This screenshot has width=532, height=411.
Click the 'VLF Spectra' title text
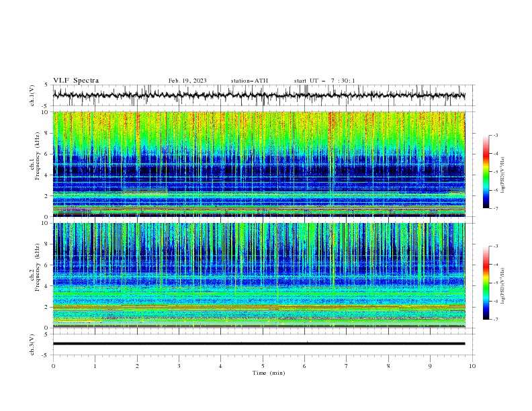[76, 81]
